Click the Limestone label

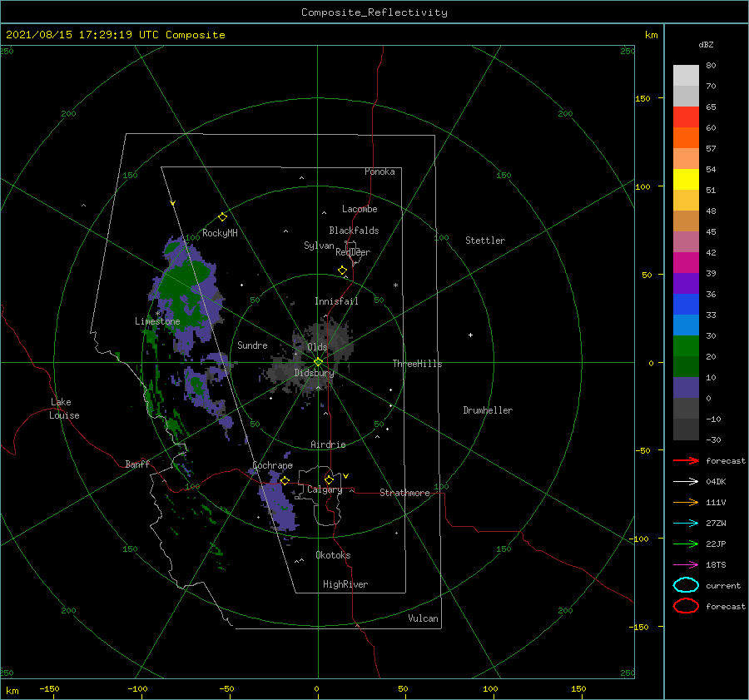click(x=157, y=321)
